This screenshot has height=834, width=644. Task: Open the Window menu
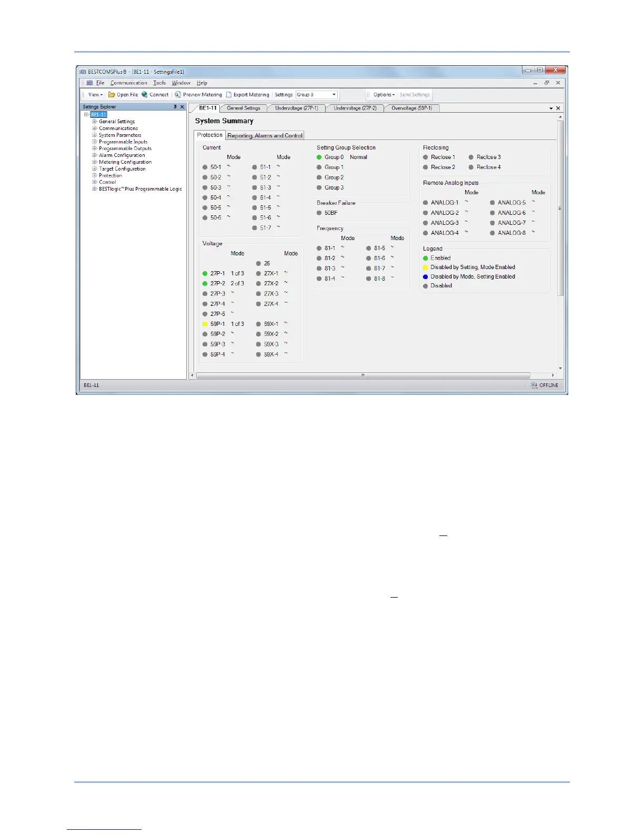click(181, 83)
